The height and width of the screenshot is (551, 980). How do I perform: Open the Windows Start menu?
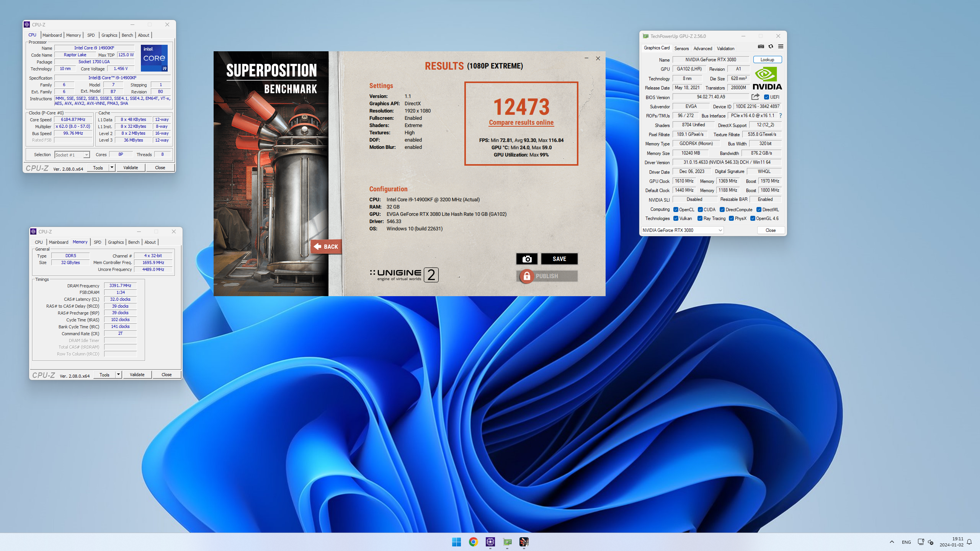(456, 542)
